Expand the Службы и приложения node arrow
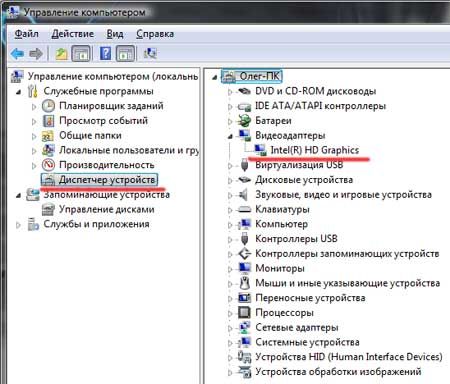 [x=19, y=225]
